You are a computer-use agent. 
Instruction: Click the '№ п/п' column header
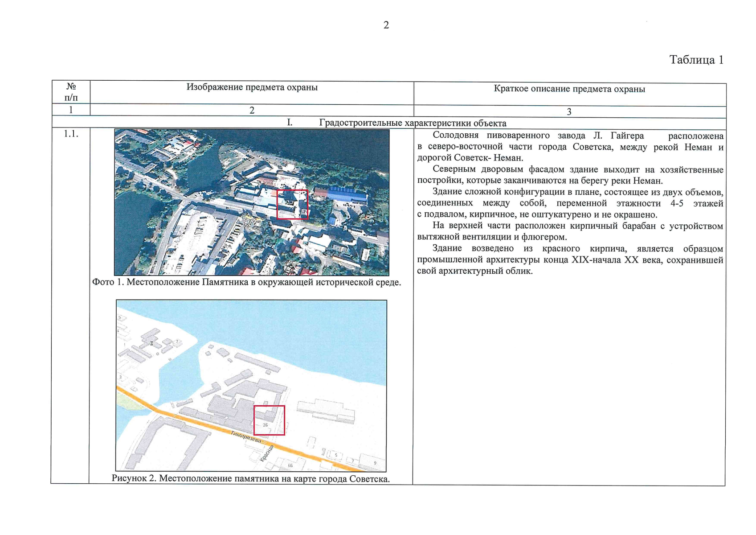(71, 92)
